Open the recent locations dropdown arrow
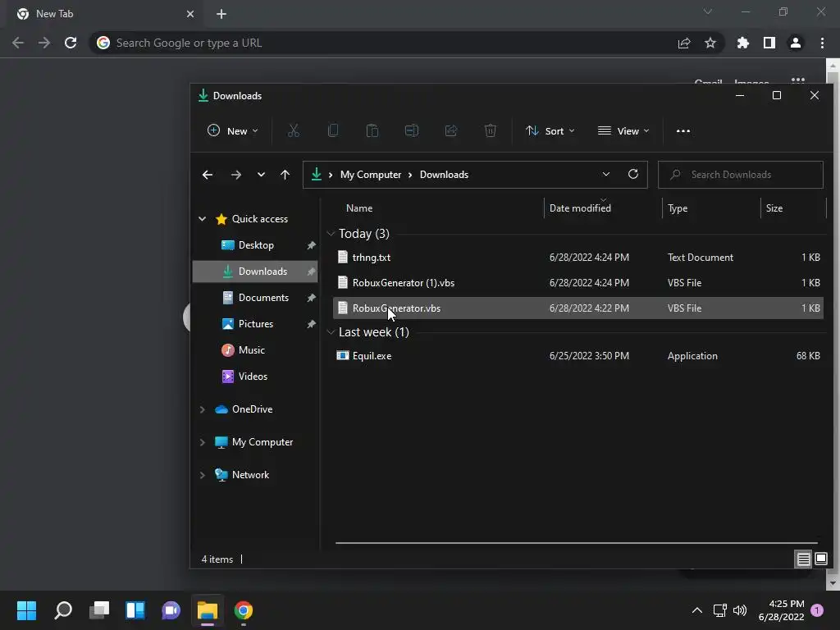 coord(261,175)
